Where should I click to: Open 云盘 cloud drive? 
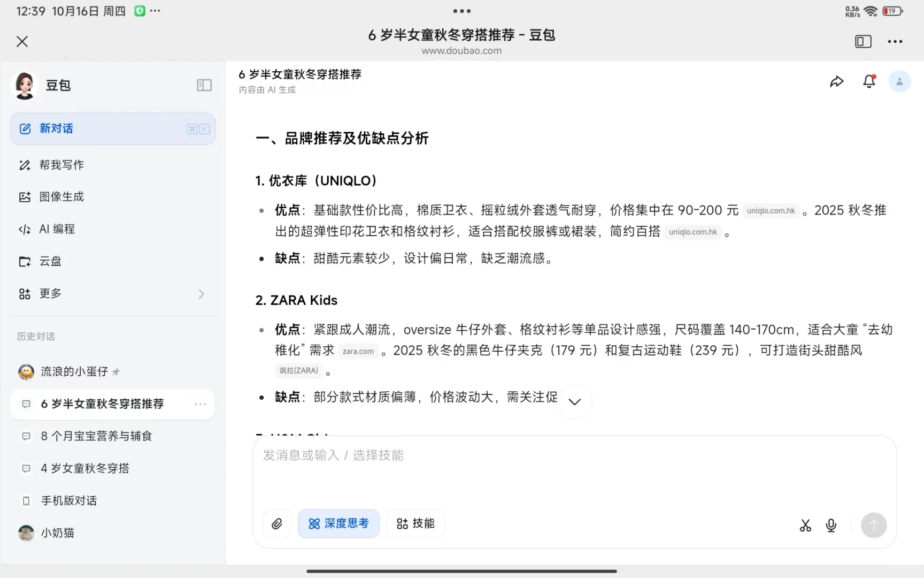click(x=113, y=261)
